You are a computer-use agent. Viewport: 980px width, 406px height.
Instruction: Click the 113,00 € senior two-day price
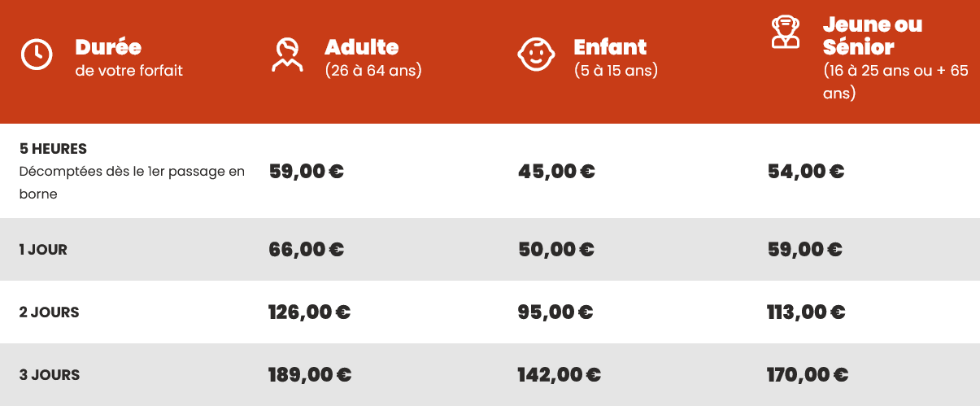tap(806, 312)
